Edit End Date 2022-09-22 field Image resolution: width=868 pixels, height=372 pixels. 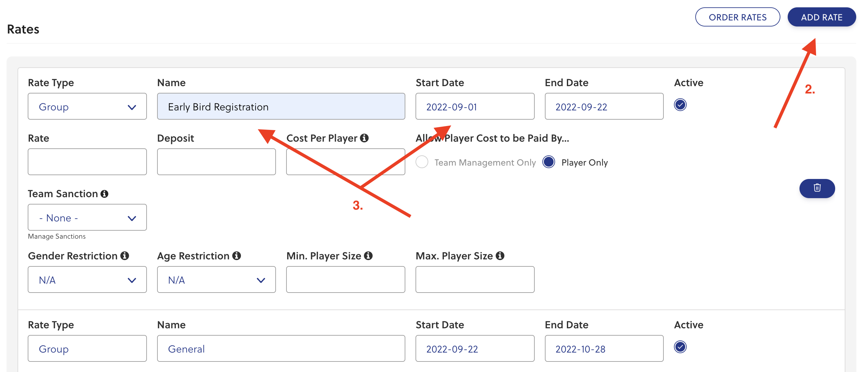pos(604,106)
